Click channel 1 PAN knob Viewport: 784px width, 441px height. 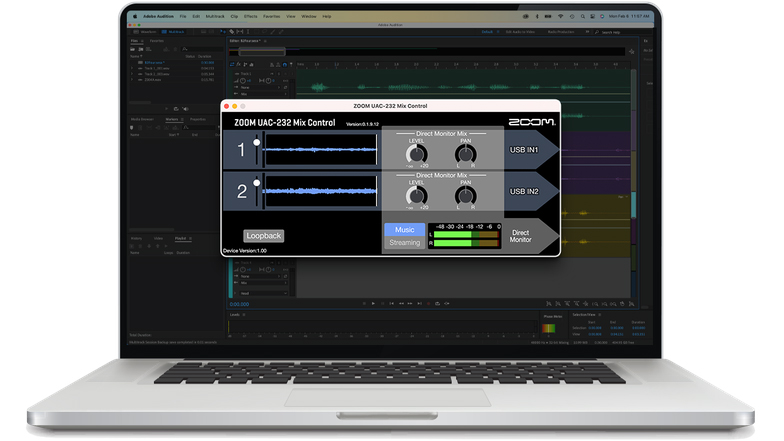[x=466, y=154]
